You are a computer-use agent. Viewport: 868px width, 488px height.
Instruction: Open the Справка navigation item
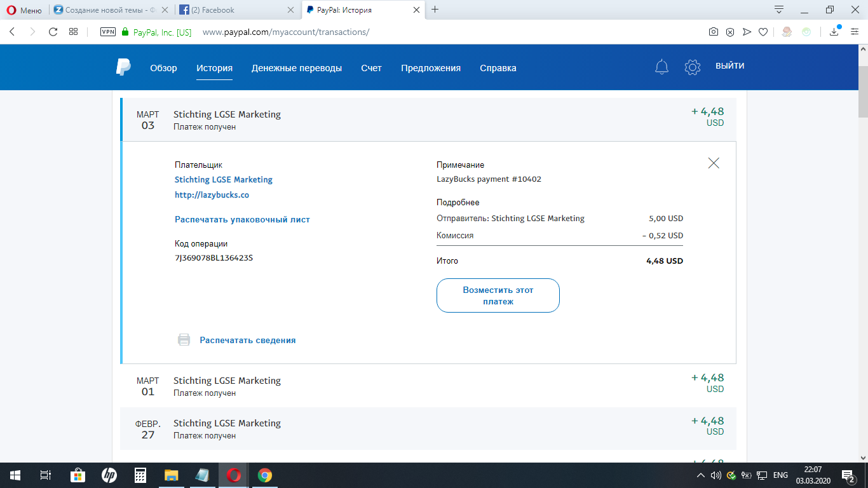point(498,68)
